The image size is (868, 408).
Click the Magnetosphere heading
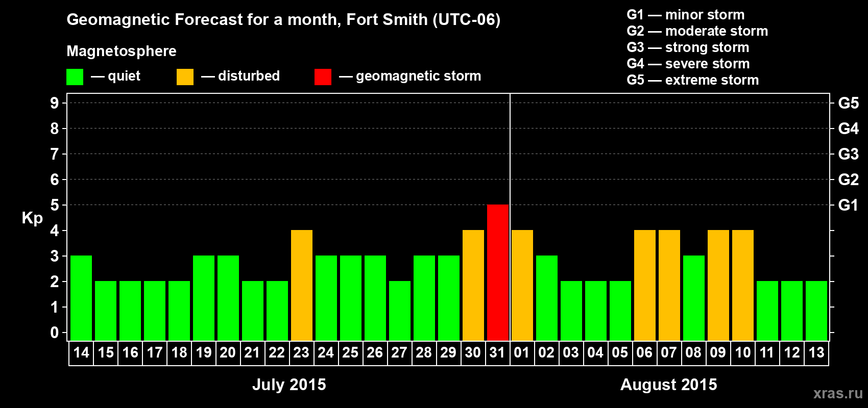pos(122,51)
